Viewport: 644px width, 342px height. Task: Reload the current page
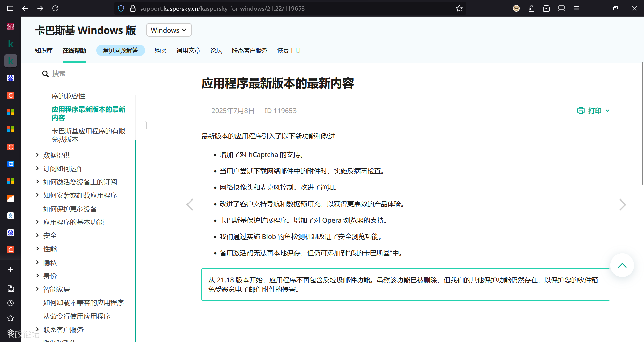tap(55, 8)
